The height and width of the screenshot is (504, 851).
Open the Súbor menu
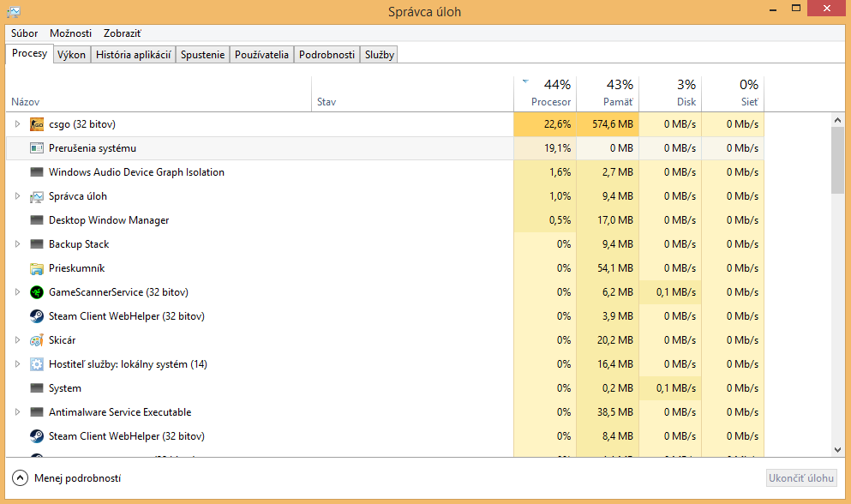pos(25,33)
